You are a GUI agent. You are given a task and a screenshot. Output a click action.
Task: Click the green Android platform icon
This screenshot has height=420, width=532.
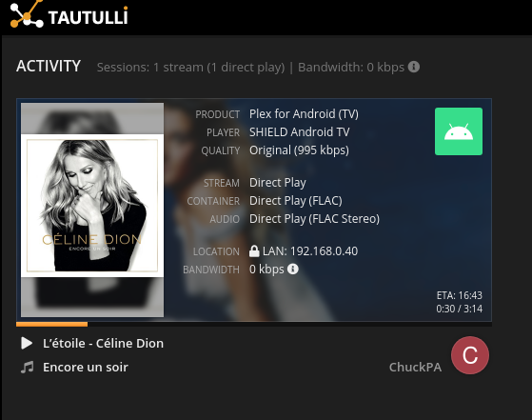pos(459,131)
